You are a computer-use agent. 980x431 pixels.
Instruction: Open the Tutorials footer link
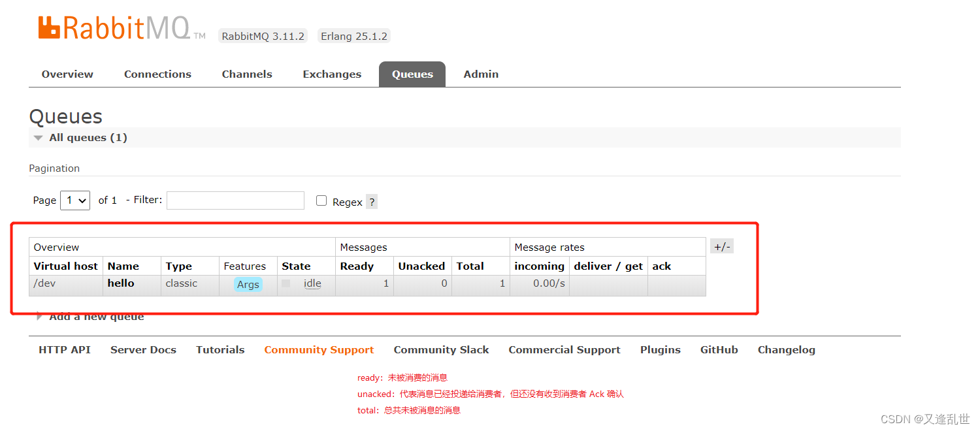click(x=220, y=349)
